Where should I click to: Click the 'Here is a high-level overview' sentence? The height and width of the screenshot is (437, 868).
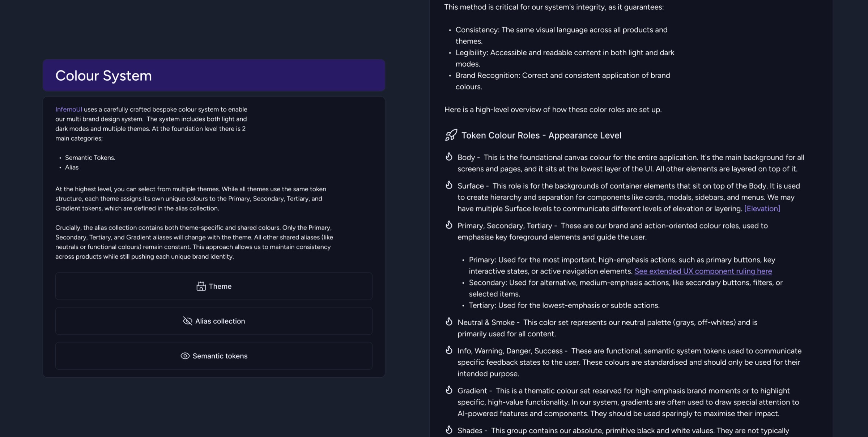(x=553, y=109)
